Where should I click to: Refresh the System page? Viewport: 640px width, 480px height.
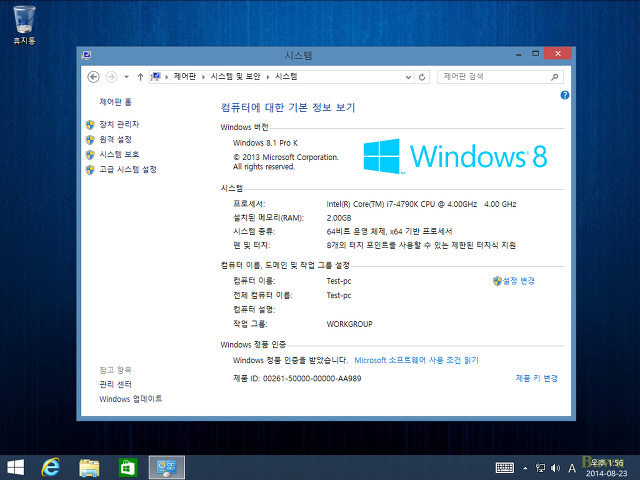coord(422,77)
